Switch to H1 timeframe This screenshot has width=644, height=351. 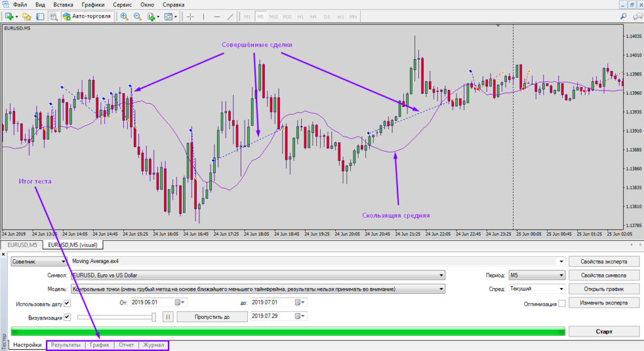[300, 17]
